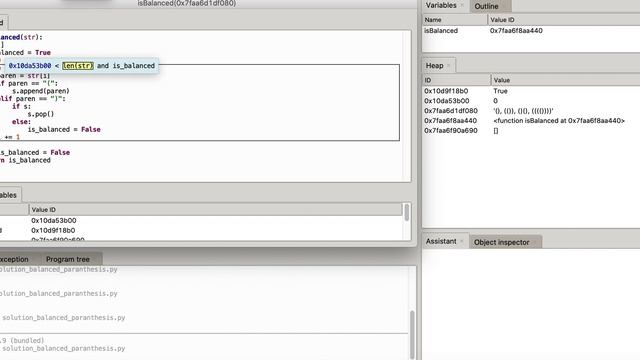This screenshot has height=360, width=640.
Task: Click the elif paren == ")" line
Action: coord(33,98)
